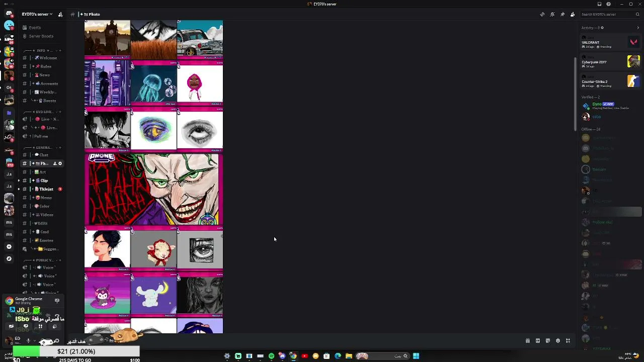
Task: Click the search magnifier icon
Action: 637,14
